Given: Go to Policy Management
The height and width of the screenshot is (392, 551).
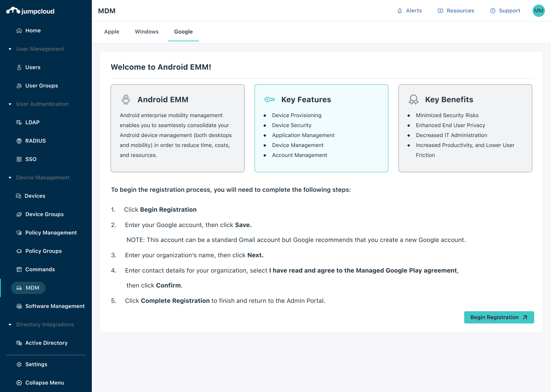Looking at the screenshot, I should click(x=51, y=233).
